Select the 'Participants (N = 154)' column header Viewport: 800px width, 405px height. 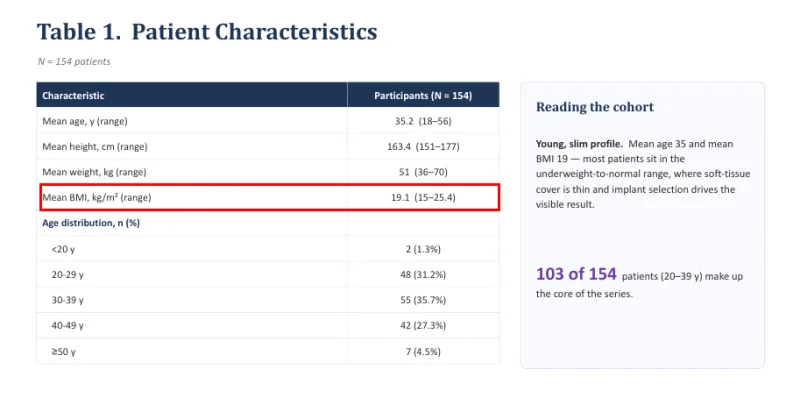pyautogui.click(x=423, y=95)
